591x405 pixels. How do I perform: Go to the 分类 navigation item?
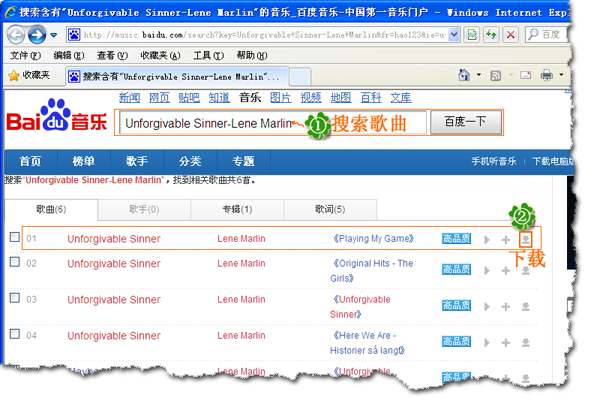[190, 162]
